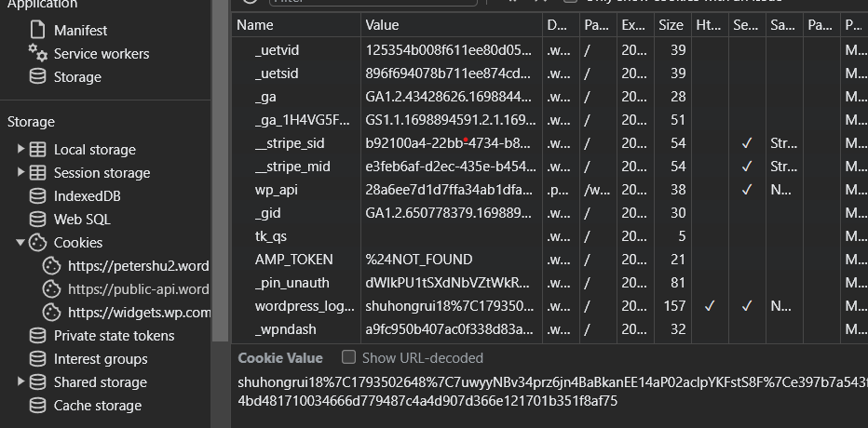
Task: Click the Cache storage icon
Action: point(37,406)
